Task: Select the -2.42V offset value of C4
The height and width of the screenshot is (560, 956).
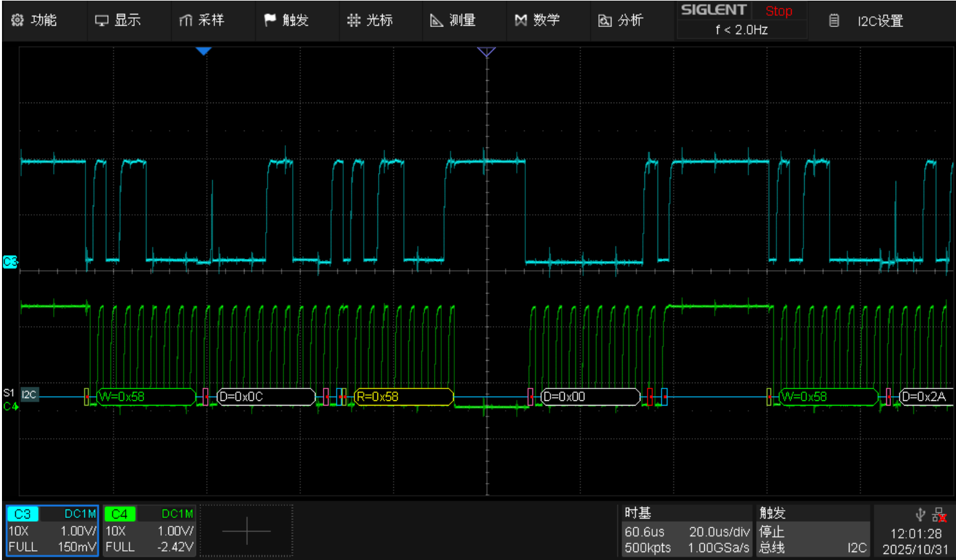Action: pyautogui.click(x=176, y=547)
